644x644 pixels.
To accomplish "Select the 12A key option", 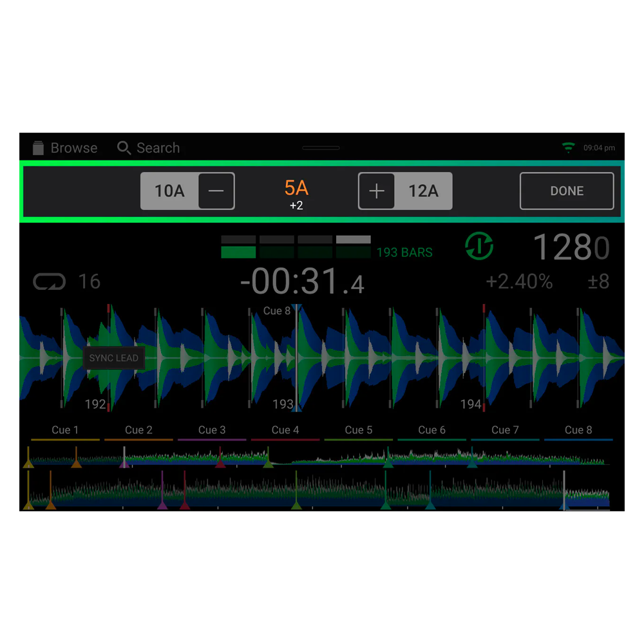I will [x=423, y=191].
